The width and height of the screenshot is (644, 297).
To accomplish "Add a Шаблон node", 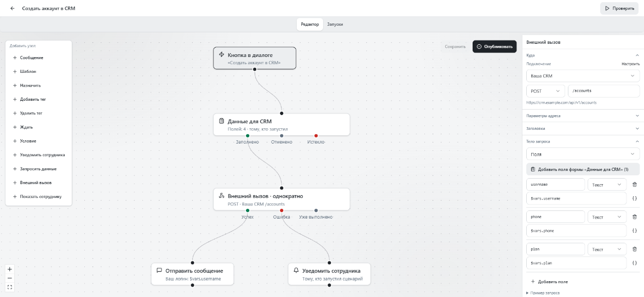I will [x=38, y=71].
